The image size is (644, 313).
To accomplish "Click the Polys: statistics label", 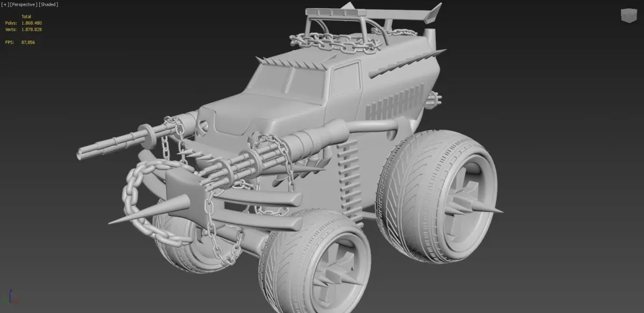I will [11, 23].
